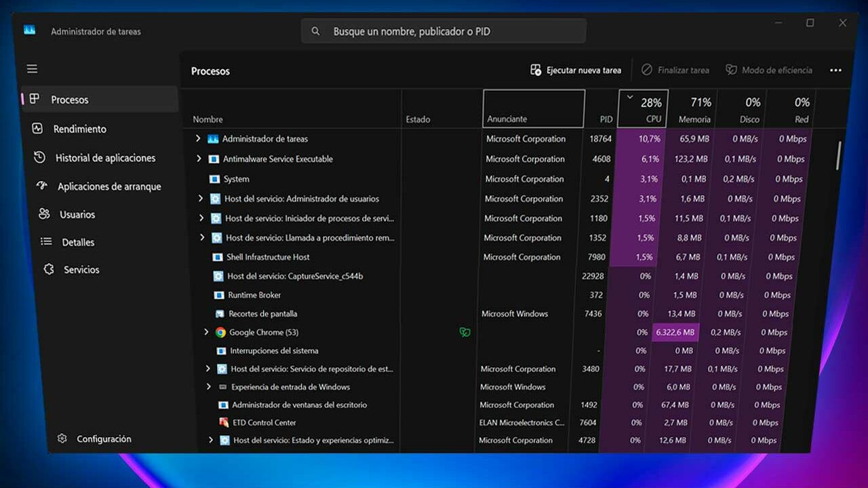Minimize the Task Manager window
The image size is (868, 488).
tap(777, 23)
